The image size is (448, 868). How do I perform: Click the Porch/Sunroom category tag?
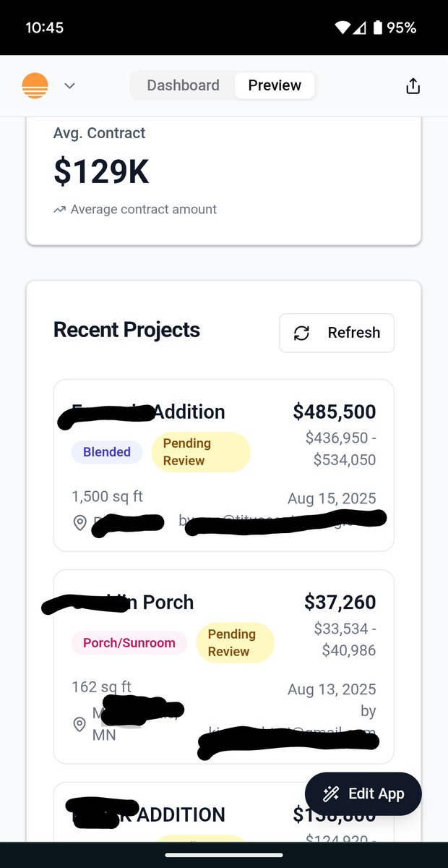[129, 642]
